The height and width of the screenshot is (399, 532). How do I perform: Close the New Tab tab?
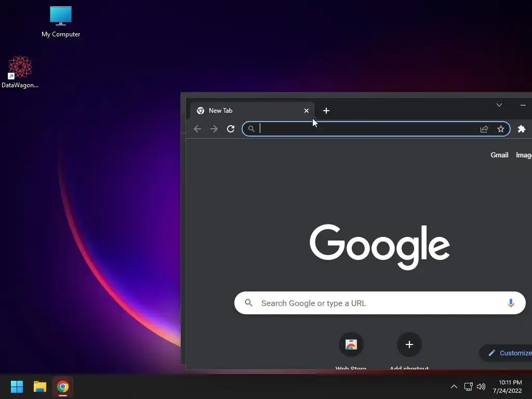tap(307, 111)
